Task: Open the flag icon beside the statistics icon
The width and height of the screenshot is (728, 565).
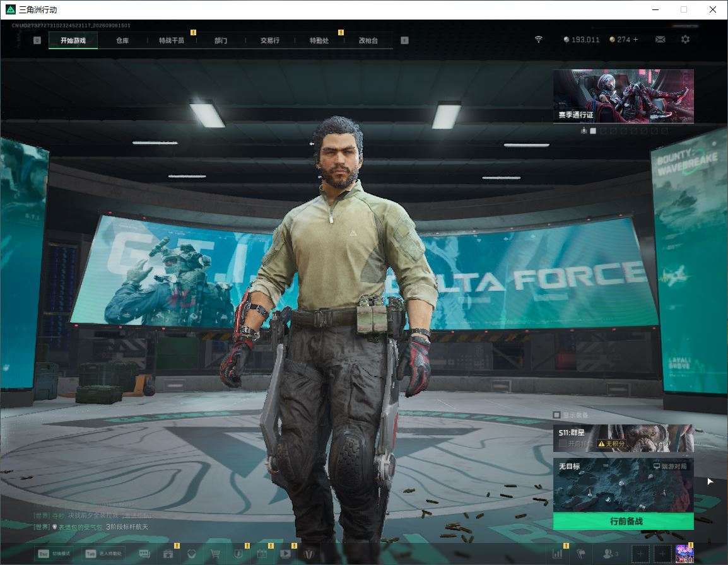Action: [x=581, y=554]
